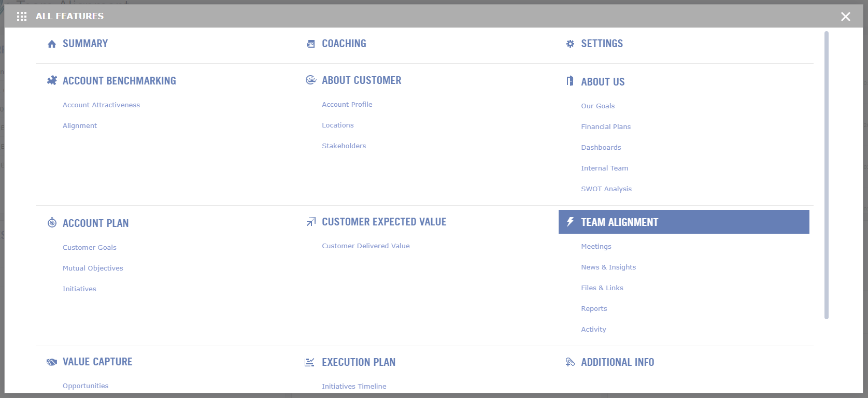
Task: Open Internal Team link
Action: pyautogui.click(x=605, y=168)
